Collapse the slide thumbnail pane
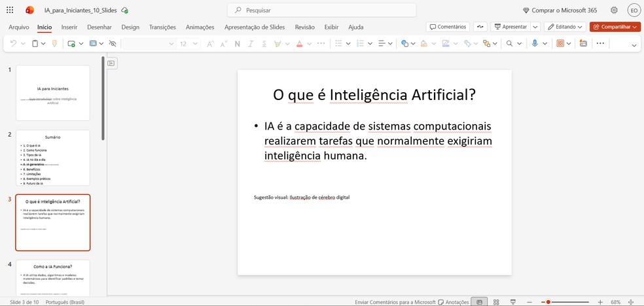The height and width of the screenshot is (306, 644). 111,63
